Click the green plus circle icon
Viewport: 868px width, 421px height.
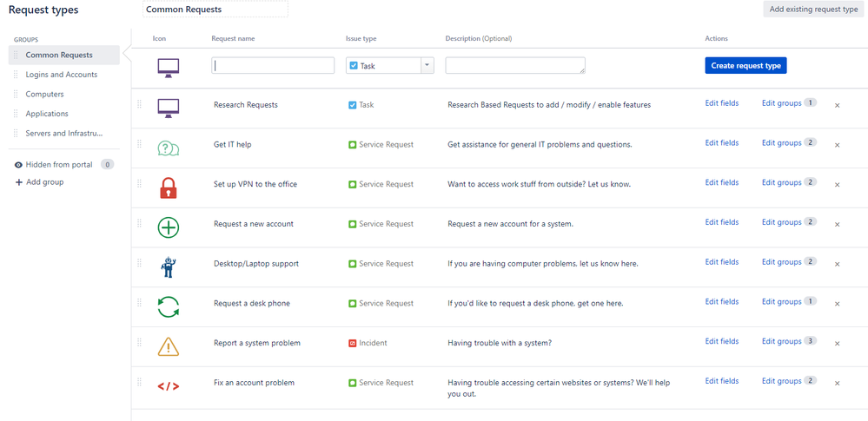pos(169,227)
